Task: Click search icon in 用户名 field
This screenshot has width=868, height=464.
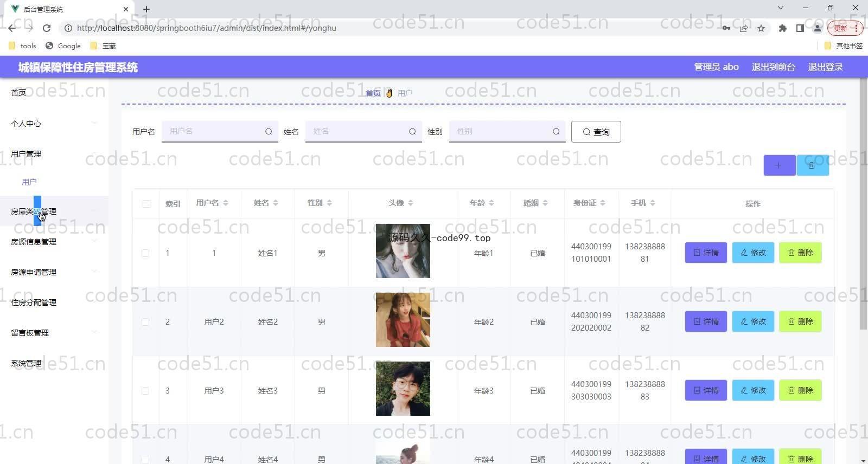Action: 269,132
